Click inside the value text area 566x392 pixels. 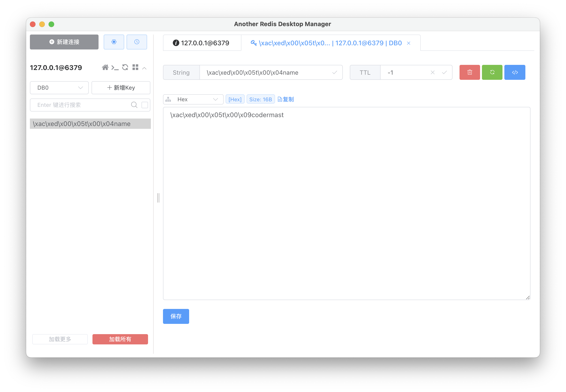[x=347, y=203]
